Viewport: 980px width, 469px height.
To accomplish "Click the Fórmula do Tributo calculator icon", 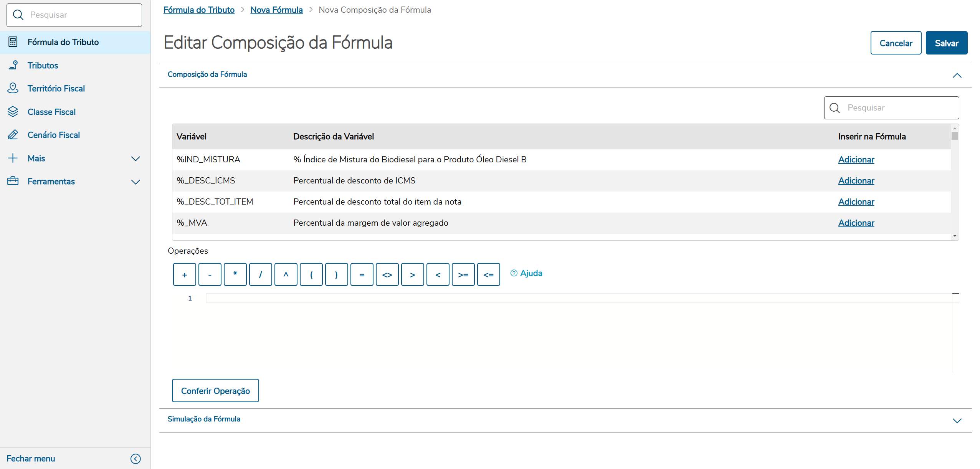I will coord(13,42).
